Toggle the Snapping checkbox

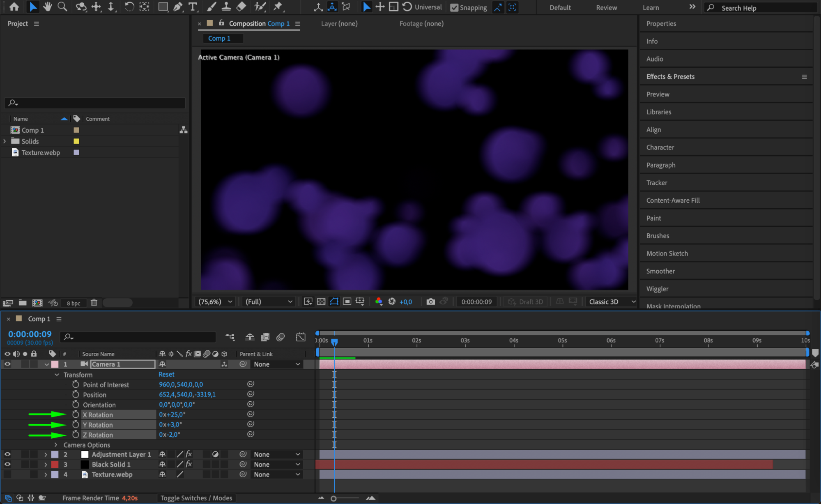tap(454, 7)
